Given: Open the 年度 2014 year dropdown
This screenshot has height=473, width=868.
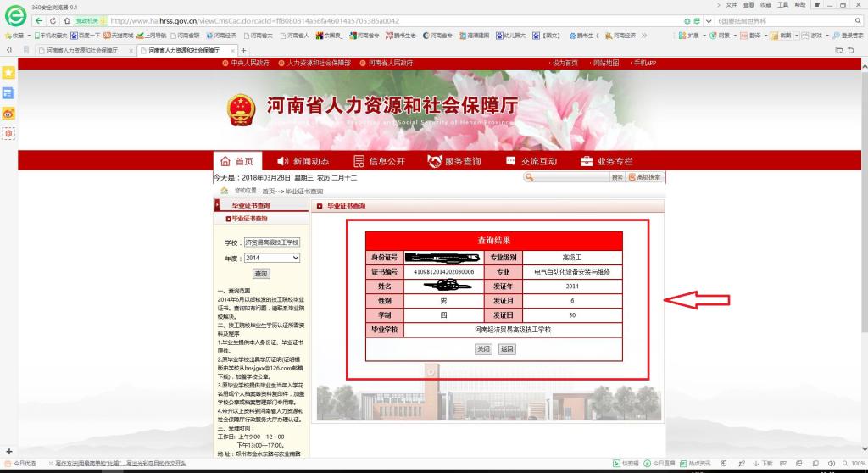Looking at the screenshot, I should (x=272, y=258).
